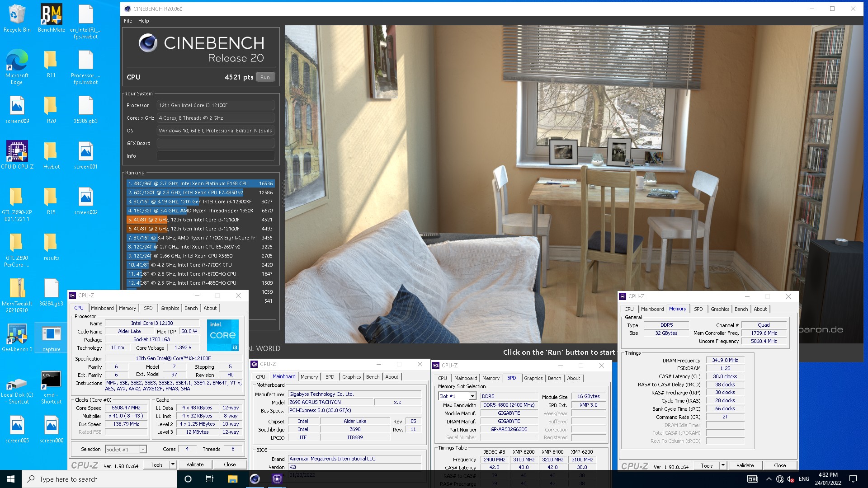Click the ENG language indicator

pos(804,479)
